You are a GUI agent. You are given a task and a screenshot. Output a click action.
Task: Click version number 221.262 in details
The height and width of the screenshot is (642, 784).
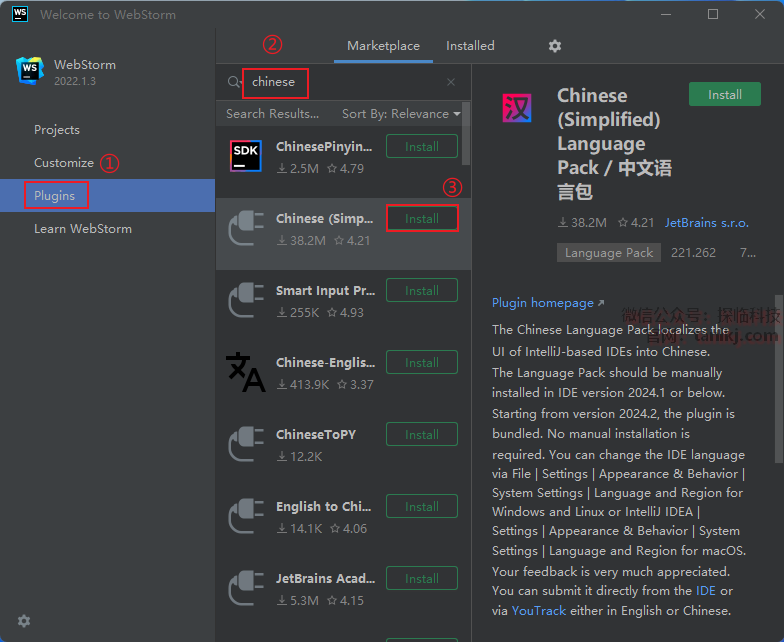[x=693, y=253]
